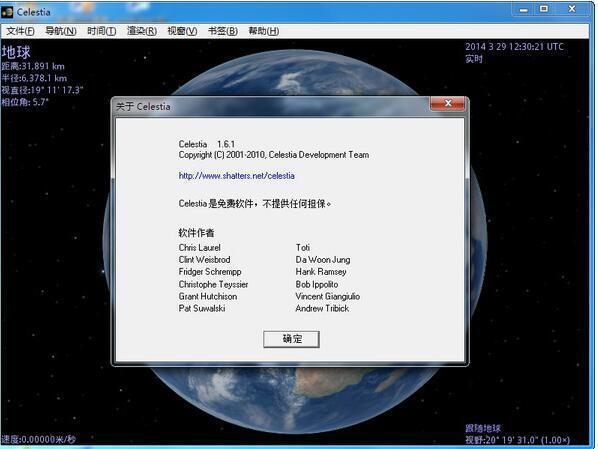This screenshot has width=598, height=449.
Task: Click author name Andrew Tribick
Action: point(322,308)
